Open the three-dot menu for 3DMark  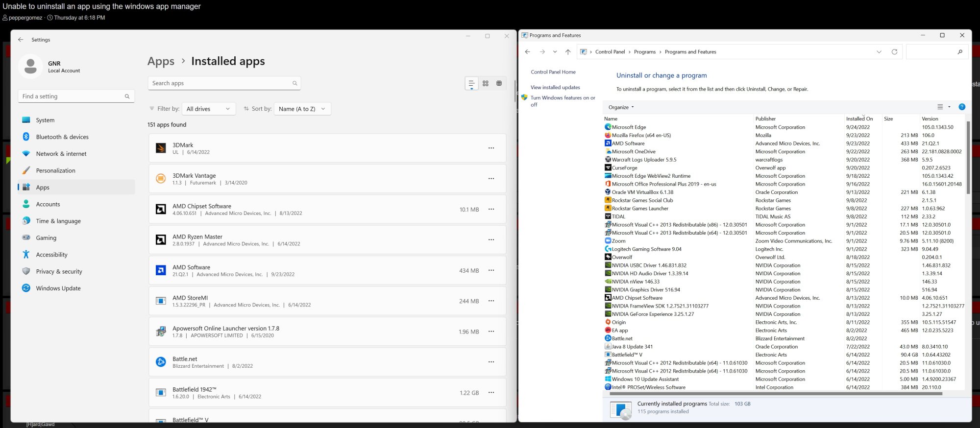click(491, 148)
